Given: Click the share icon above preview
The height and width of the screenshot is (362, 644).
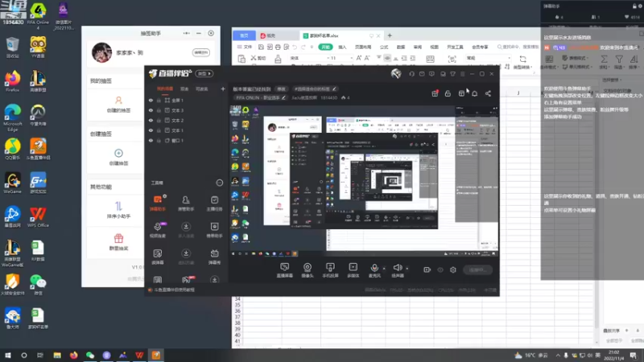Looking at the screenshot, I should pyautogui.click(x=488, y=93).
